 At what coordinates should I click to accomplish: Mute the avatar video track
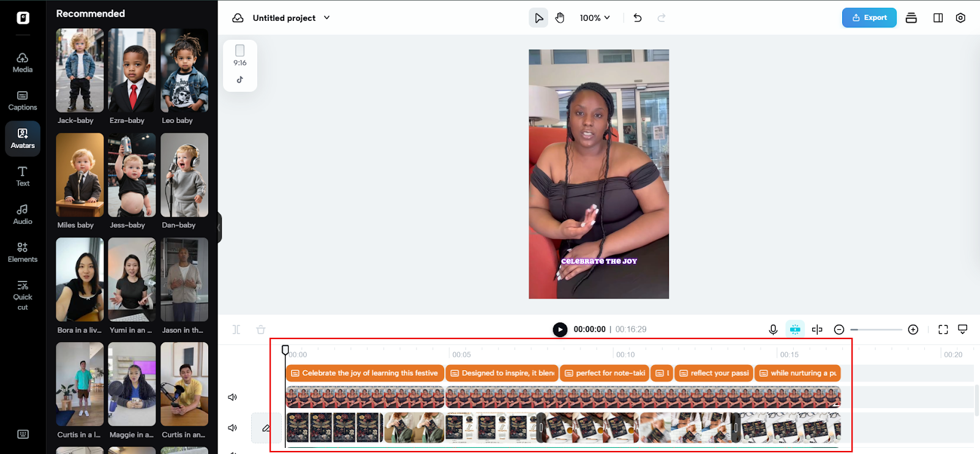[x=232, y=397]
